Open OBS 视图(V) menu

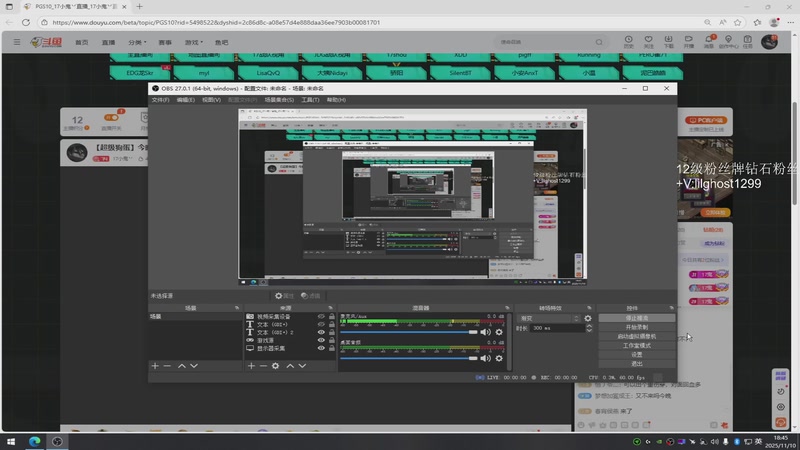click(x=211, y=100)
